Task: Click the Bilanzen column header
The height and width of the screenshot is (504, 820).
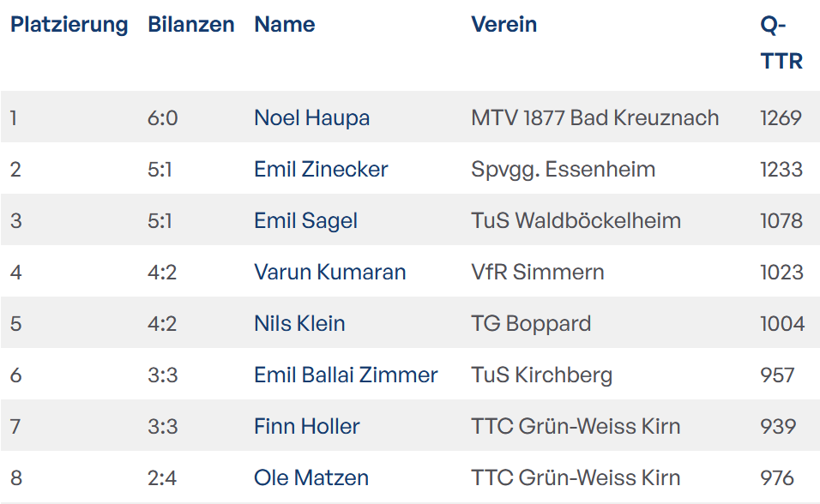Action: click(x=190, y=25)
